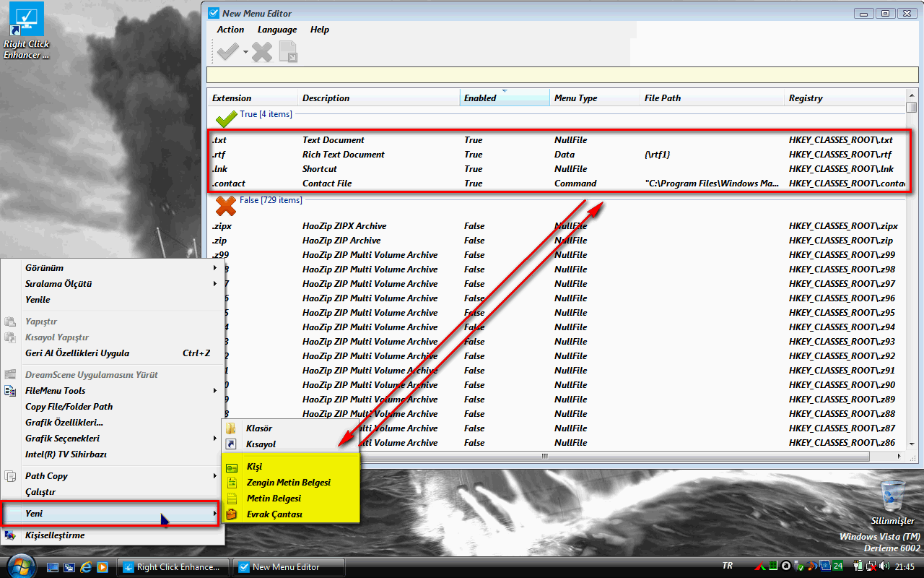This screenshot has width=924, height=578.
Task: Create a new Metin Belgesi
Action: [x=290, y=499]
